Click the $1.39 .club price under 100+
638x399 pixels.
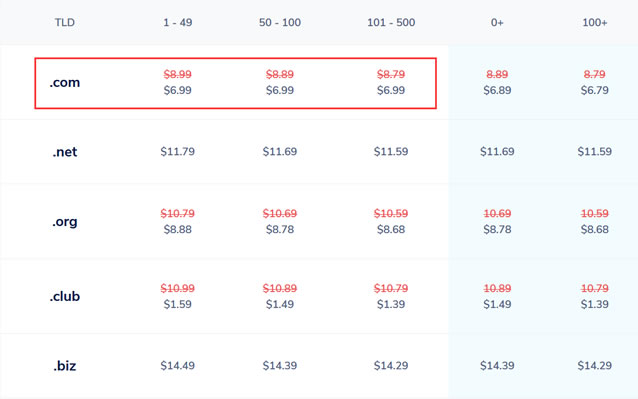pyautogui.click(x=594, y=304)
